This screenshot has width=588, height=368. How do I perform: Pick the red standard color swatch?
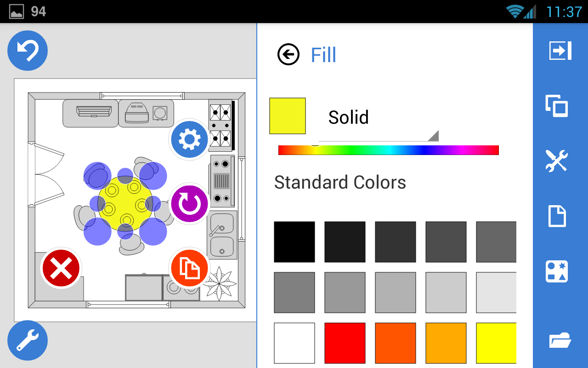(x=345, y=343)
